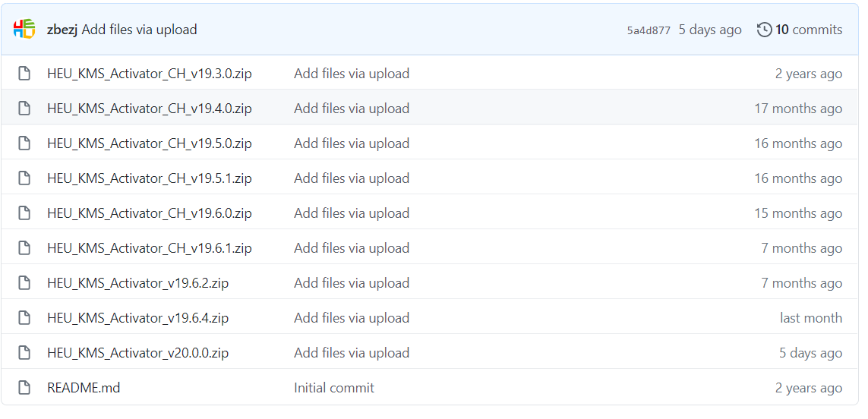Click 'last month' timestamp on v19.6.4 row

tap(811, 318)
